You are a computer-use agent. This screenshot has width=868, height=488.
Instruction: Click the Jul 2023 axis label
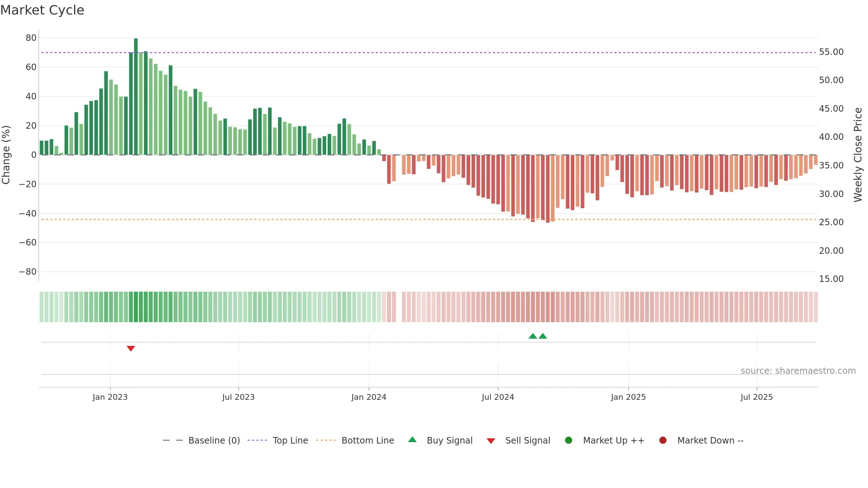pos(238,397)
